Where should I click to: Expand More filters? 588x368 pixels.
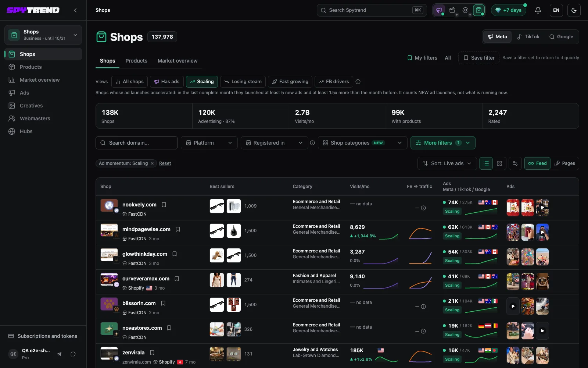pos(443,143)
